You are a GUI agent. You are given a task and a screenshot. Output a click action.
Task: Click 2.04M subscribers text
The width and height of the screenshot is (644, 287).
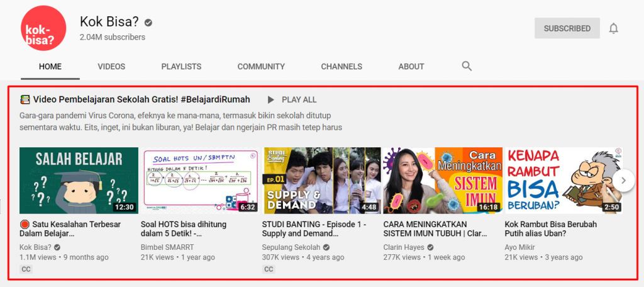(113, 37)
